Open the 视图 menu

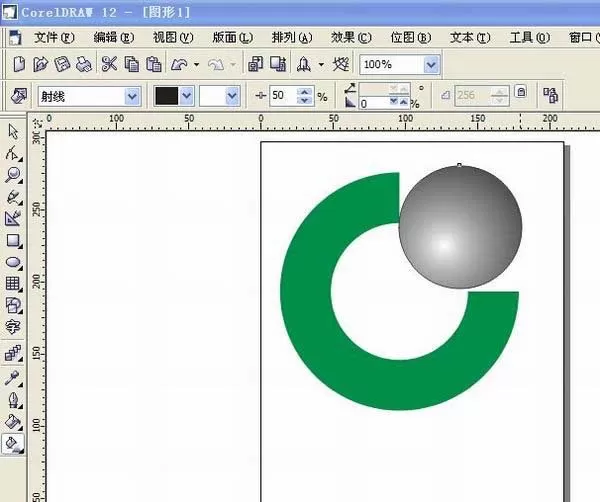[173, 37]
